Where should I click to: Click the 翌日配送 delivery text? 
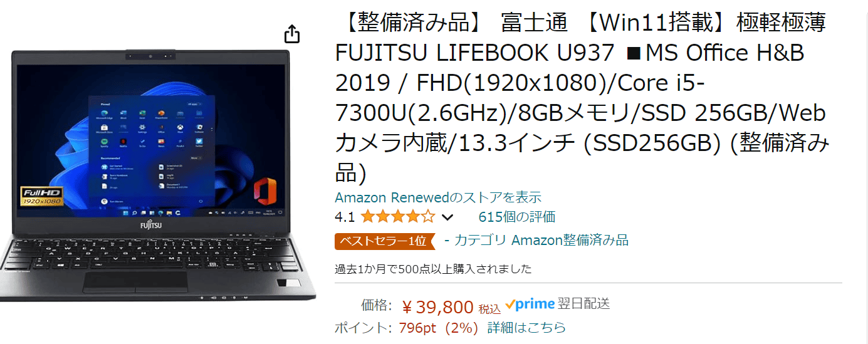(583, 304)
